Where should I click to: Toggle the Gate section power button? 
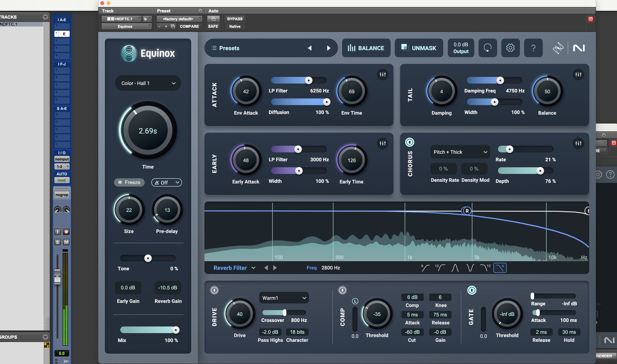tap(471, 290)
